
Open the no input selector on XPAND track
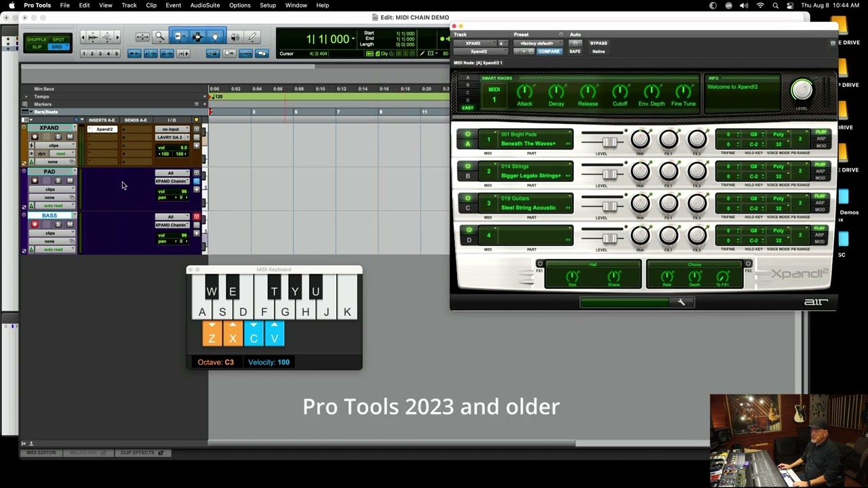pyautogui.click(x=171, y=129)
